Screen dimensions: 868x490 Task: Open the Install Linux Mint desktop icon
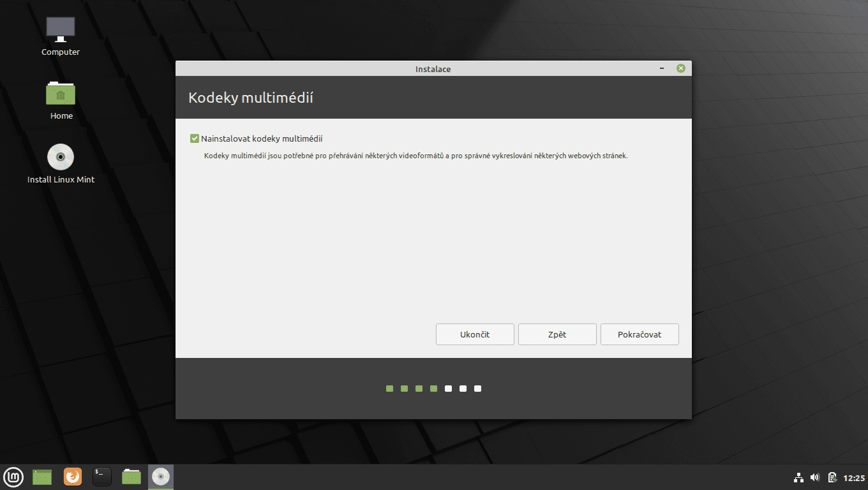coord(60,156)
